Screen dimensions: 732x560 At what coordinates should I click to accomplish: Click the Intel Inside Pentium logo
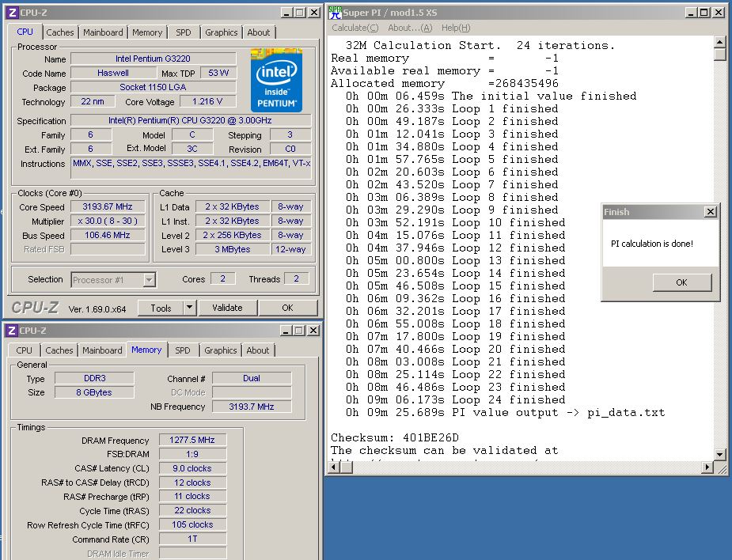click(276, 80)
